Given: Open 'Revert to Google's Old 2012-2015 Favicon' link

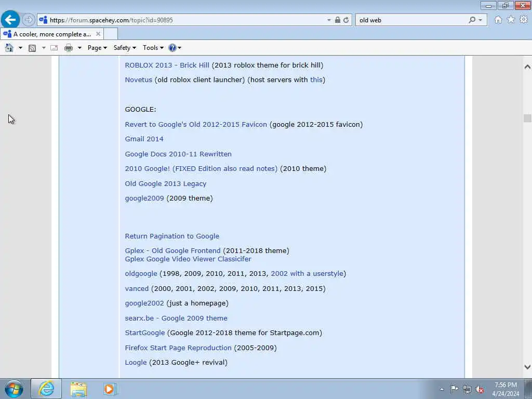Looking at the screenshot, I should [196, 125].
